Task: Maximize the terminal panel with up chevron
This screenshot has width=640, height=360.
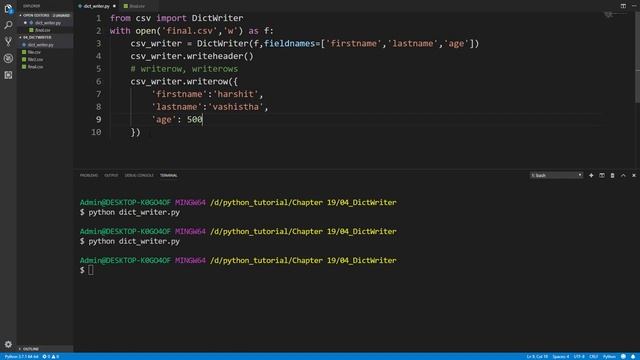Action: [x=623, y=176]
